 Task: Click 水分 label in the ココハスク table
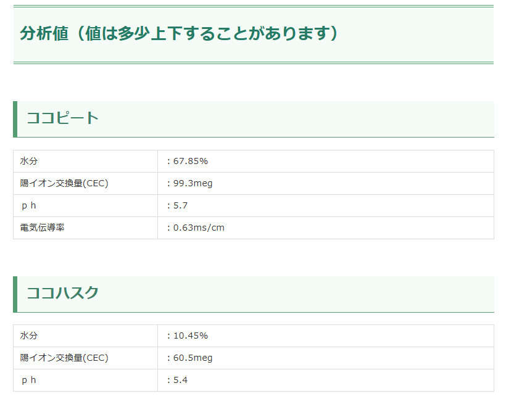coord(29,336)
